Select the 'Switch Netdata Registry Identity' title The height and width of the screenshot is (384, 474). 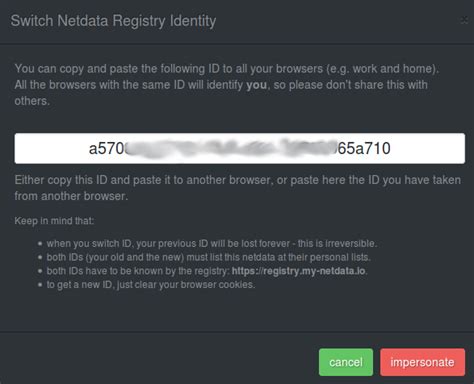point(113,21)
